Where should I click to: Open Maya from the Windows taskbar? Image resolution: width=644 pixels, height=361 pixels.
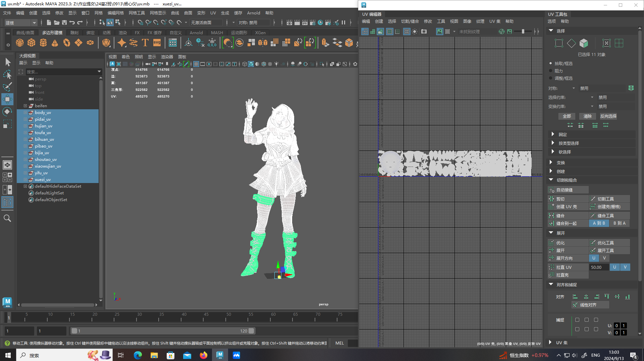click(220, 355)
